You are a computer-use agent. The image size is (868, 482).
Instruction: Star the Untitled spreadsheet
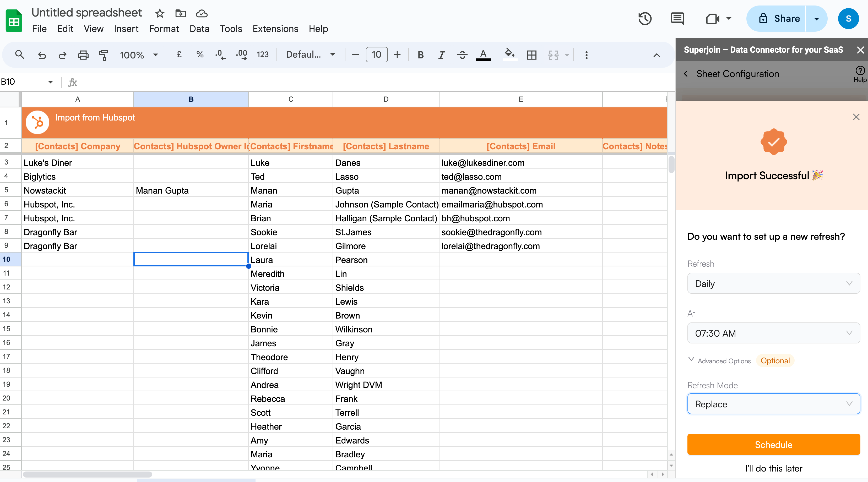coord(159,13)
